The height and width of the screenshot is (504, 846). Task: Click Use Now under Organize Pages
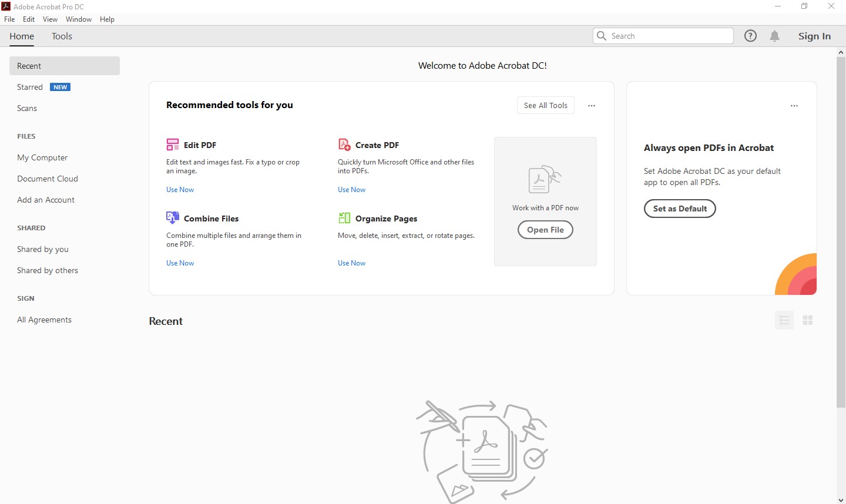[351, 263]
